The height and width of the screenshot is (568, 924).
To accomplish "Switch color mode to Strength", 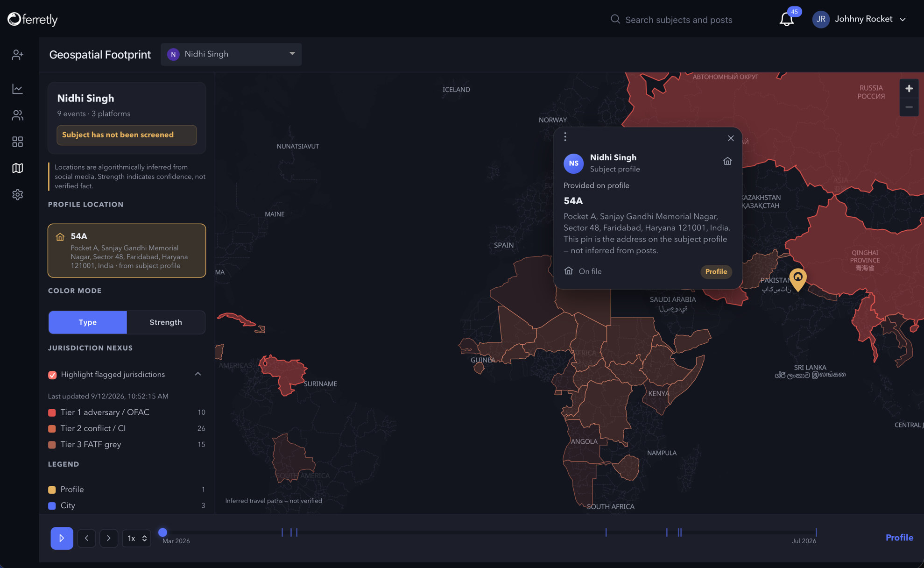I will pyautogui.click(x=166, y=322).
